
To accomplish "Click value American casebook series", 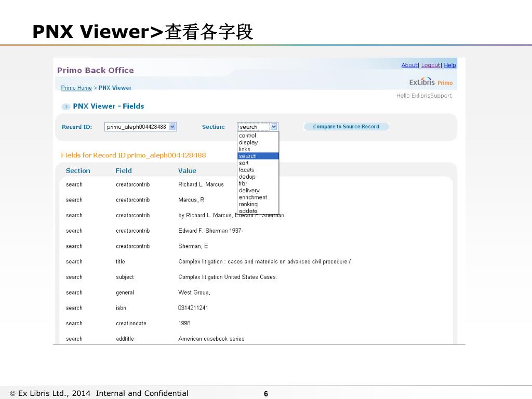I will click(211, 339).
